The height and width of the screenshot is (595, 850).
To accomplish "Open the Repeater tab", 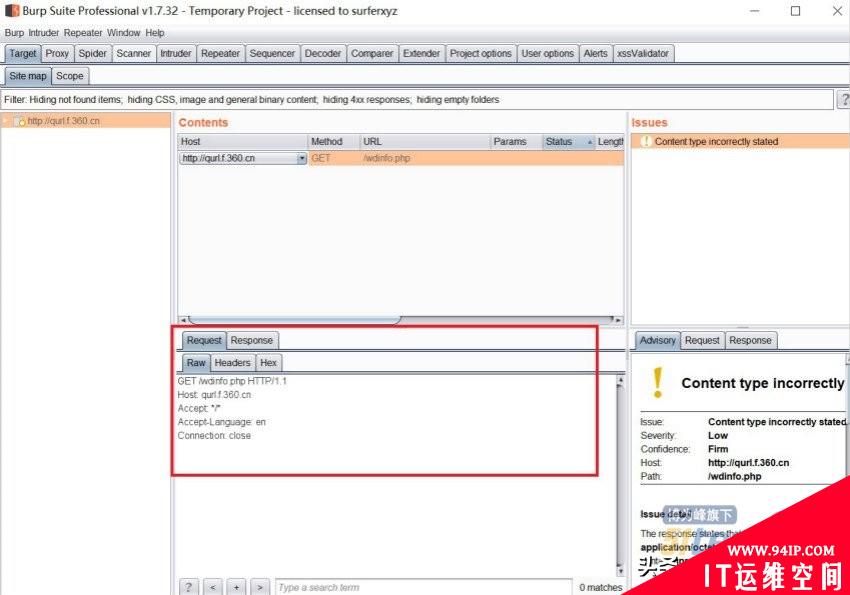I will pyautogui.click(x=220, y=54).
